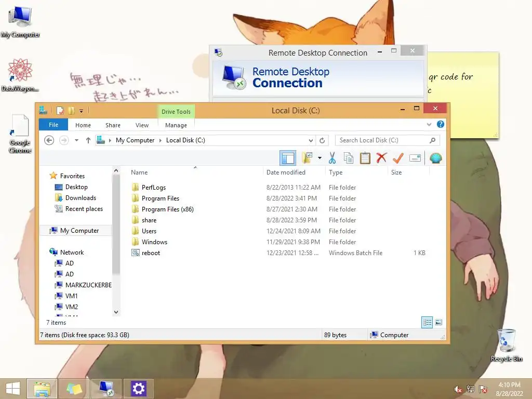Viewport: 532px width, 399px height.
Task: Click the search magnifier icon
Action: [x=433, y=140]
